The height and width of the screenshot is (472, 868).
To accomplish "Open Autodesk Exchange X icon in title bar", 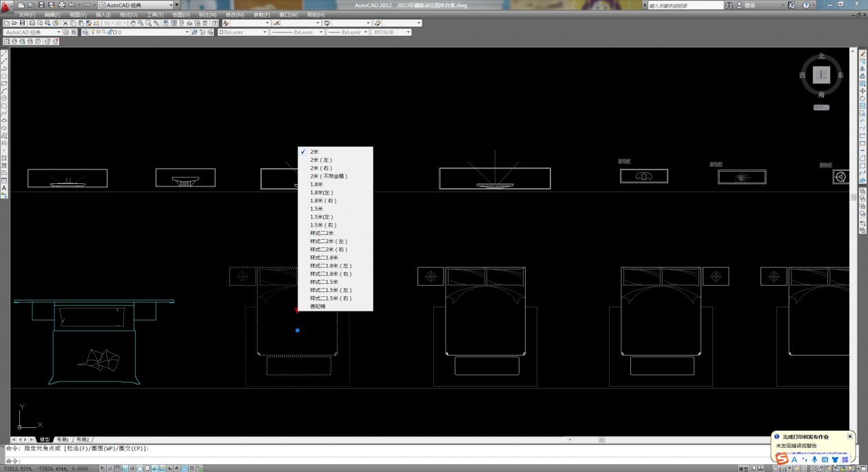I will click(x=791, y=5).
